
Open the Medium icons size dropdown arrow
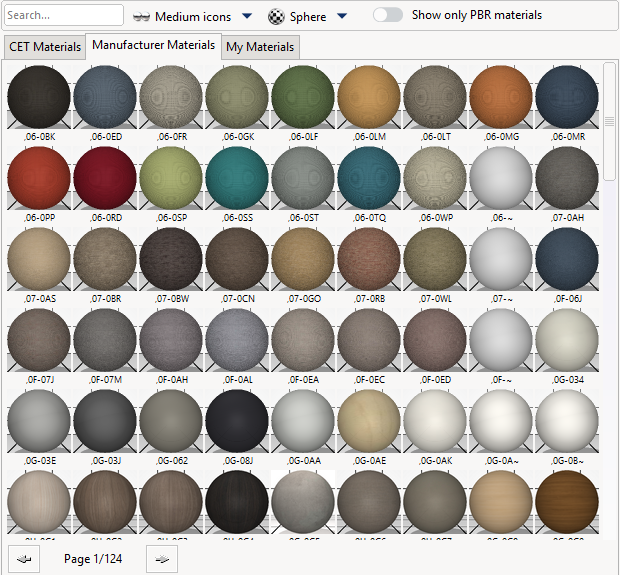[x=247, y=16]
